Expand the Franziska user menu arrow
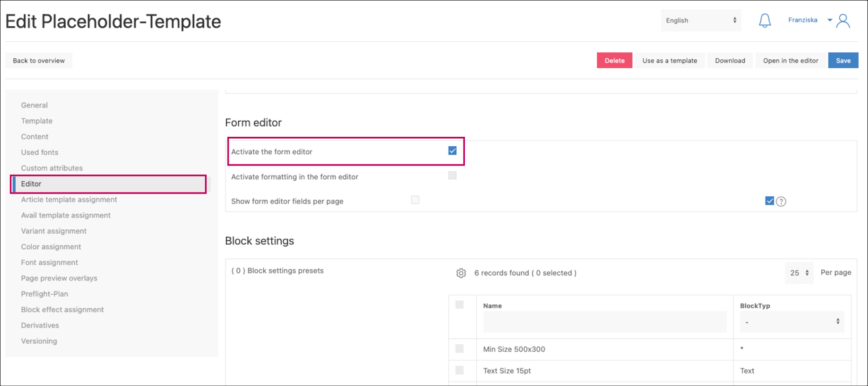Image resolution: width=868 pixels, height=386 pixels. (x=830, y=20)
